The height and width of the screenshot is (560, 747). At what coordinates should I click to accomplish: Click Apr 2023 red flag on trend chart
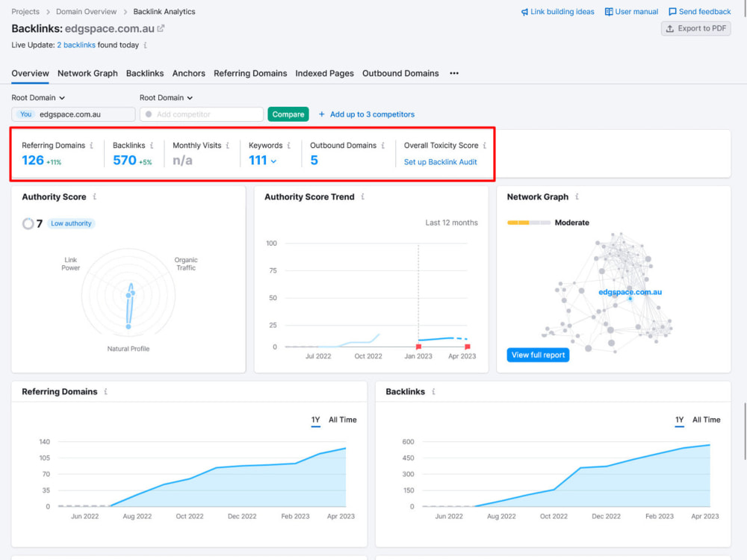pos(468,346)
